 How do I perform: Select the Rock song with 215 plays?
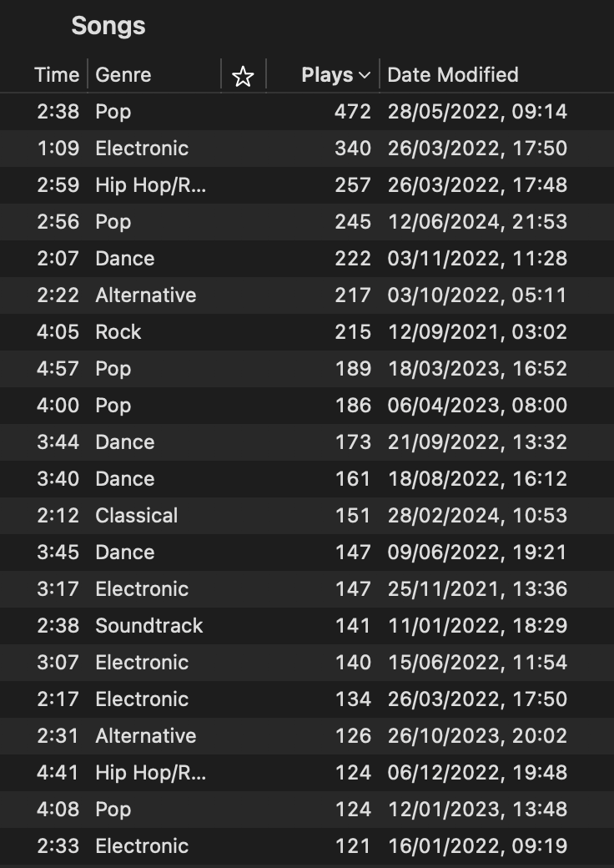click(x=307, y=332)
